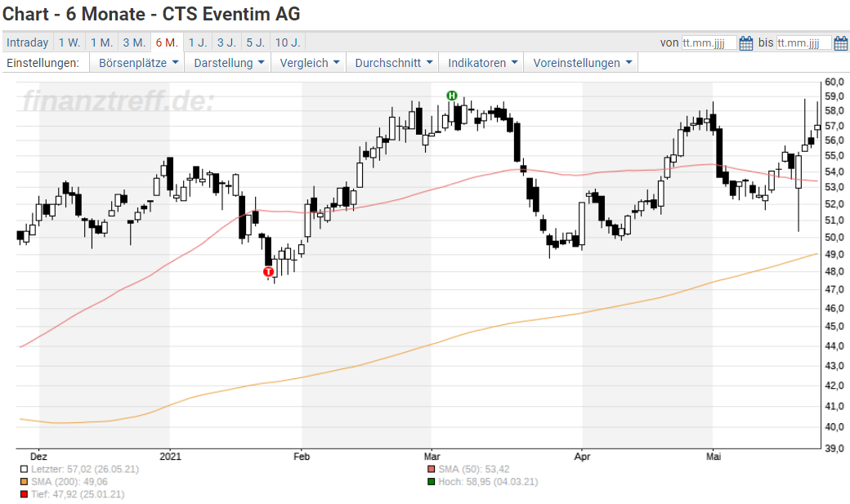Click the '2021' x-axis label

(x=170, y=457)
